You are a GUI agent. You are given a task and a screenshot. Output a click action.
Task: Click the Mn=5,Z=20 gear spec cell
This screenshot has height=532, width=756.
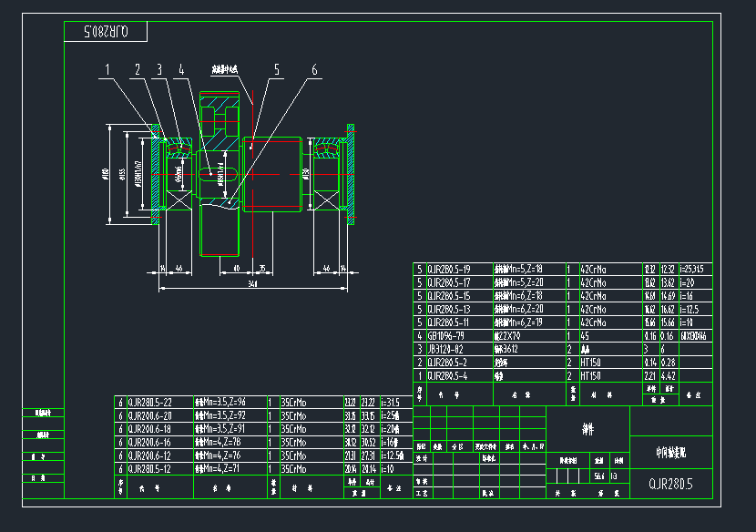529,282
